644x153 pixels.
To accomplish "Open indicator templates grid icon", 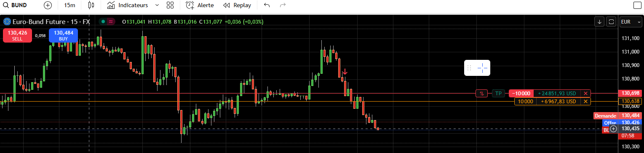I will pos(170,5).
